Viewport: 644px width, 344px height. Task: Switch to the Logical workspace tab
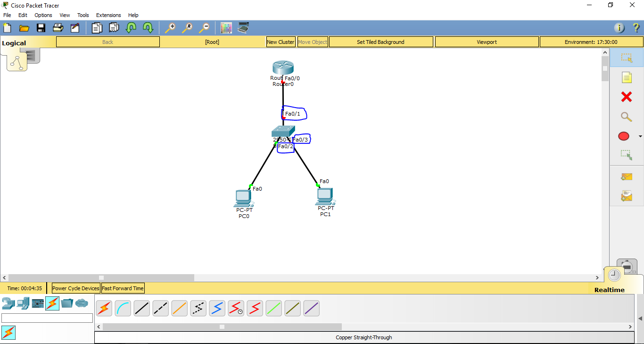click(x=14, y=42)
